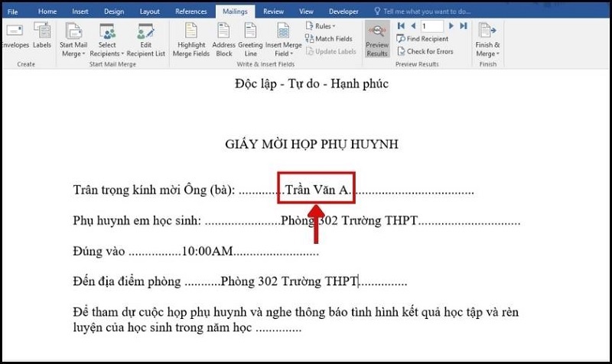
Task: Click text Phụ huynh em học sinh
Action: (x=137, y=220)
